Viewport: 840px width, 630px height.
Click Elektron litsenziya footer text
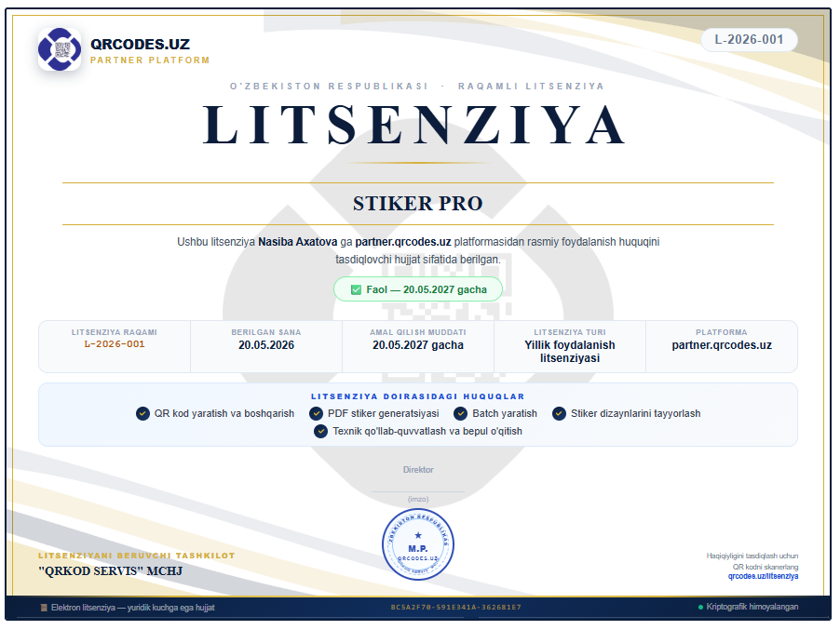[x=133, y=608]
